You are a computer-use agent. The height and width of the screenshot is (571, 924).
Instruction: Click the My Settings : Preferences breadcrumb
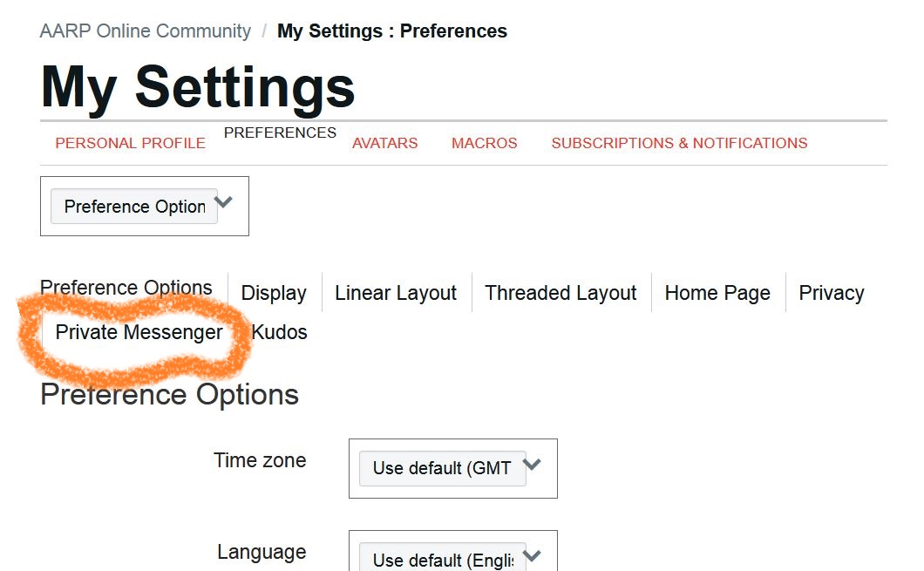(391, 31)
